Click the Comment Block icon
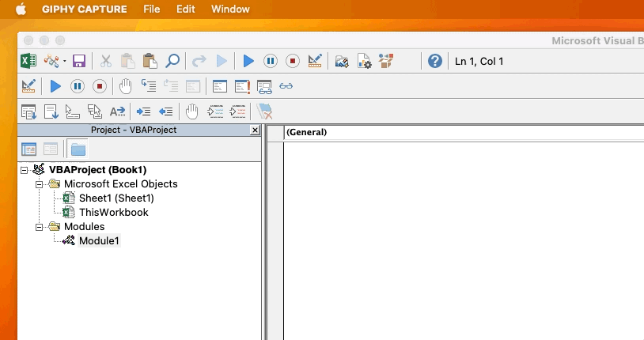Image resolution: width=644 pixels, height=340 pixels. tap(216, 111)
